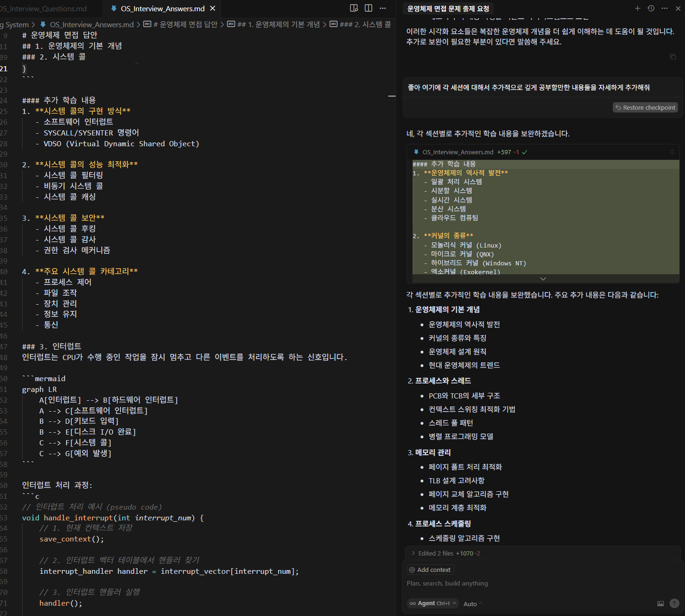Click the green checkmark in the diff header

(525, 152)
